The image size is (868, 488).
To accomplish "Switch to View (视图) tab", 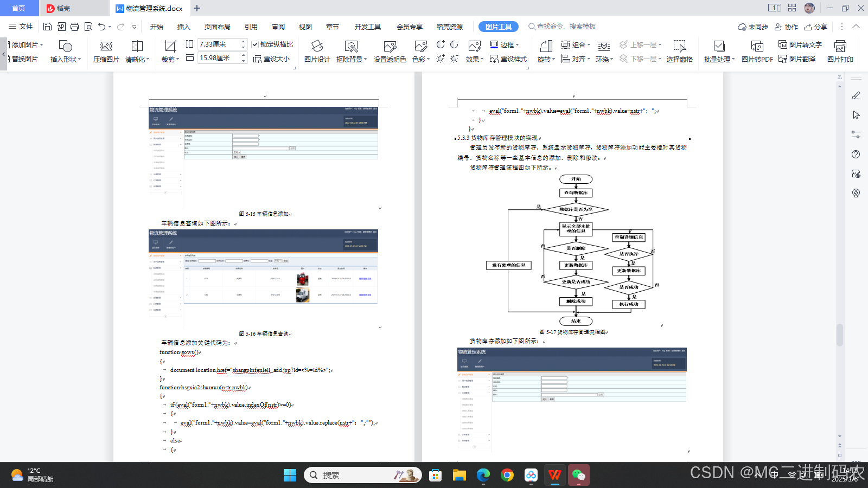I will tap(305, 27).
